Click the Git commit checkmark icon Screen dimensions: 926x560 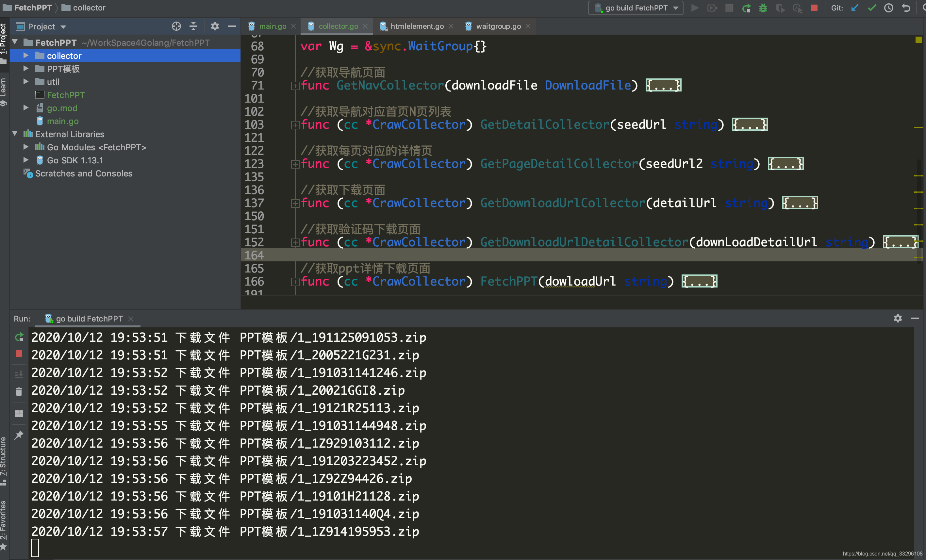coord(872,8)
